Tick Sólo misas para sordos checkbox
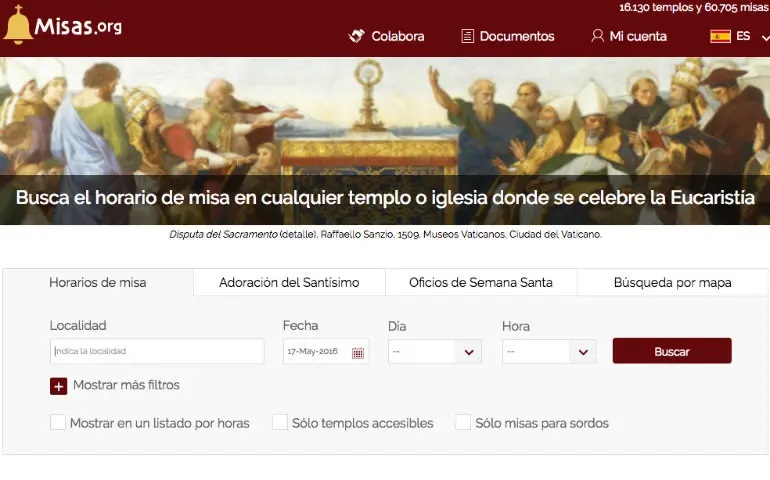This screenshot has height=480, width=770. click(463, 423)
